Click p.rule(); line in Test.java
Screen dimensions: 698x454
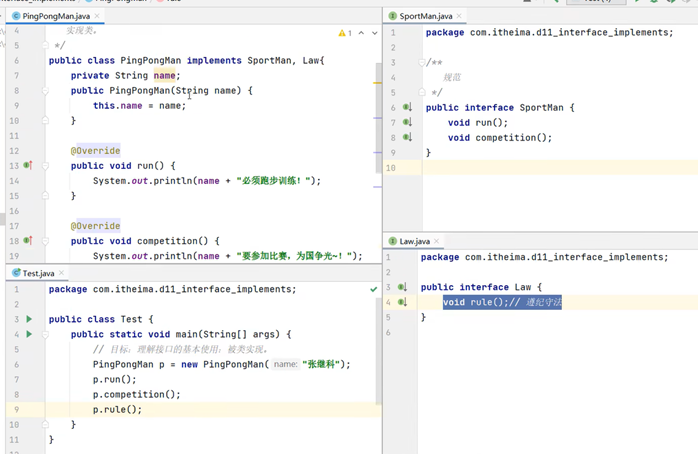(x=118, y=409)
